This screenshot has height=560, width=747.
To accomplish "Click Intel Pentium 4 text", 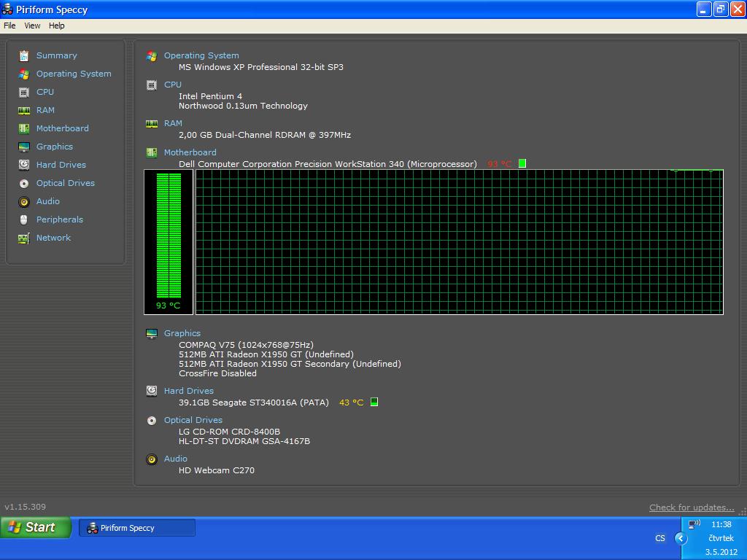I will (x=210, y=96).
